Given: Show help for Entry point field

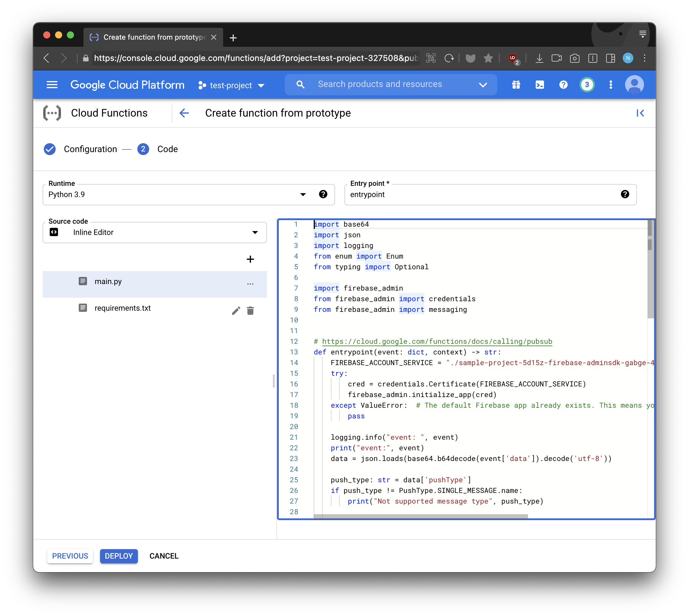Looking at the screenshot, I should [x=625, y=194].
